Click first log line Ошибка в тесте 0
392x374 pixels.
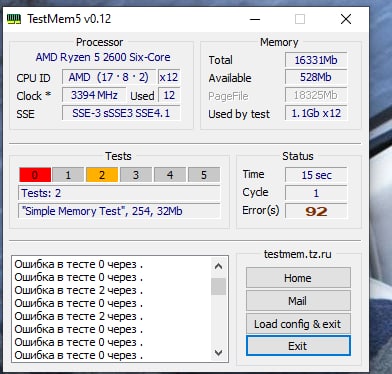pyautogui.click(x=79, y=264)
